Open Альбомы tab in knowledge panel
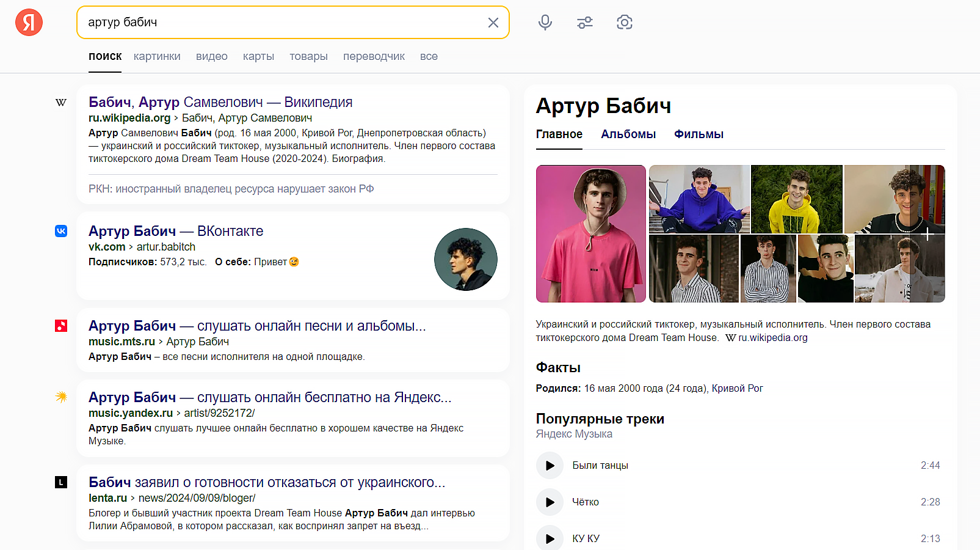Viewport: 980px width, 550px height. [628, 134]
